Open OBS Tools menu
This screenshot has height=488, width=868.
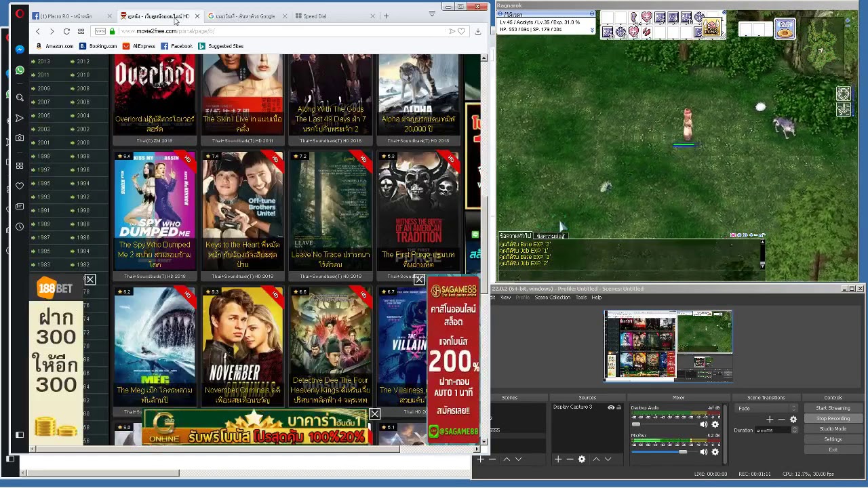coord(581,298)
